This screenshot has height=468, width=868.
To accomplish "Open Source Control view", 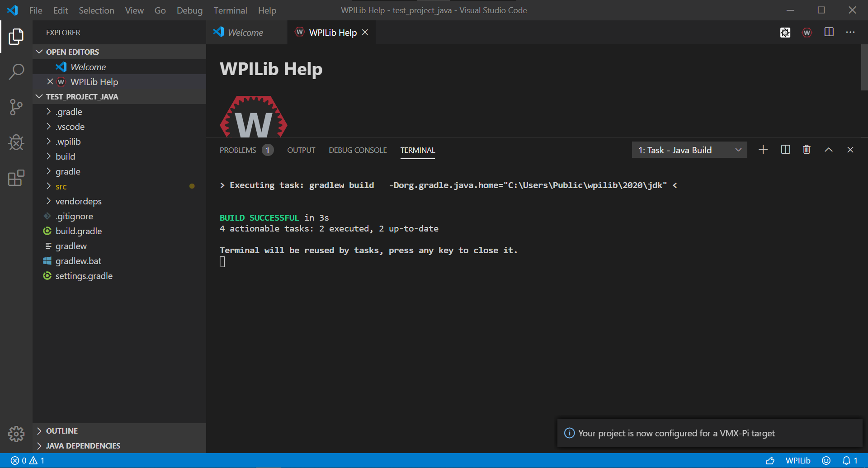I will point(16,107).
